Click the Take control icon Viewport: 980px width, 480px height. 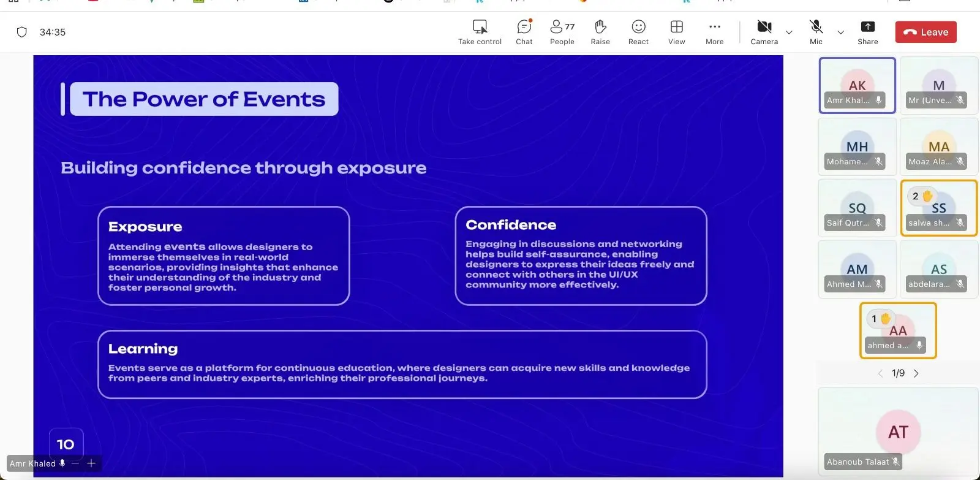(480, 27)
